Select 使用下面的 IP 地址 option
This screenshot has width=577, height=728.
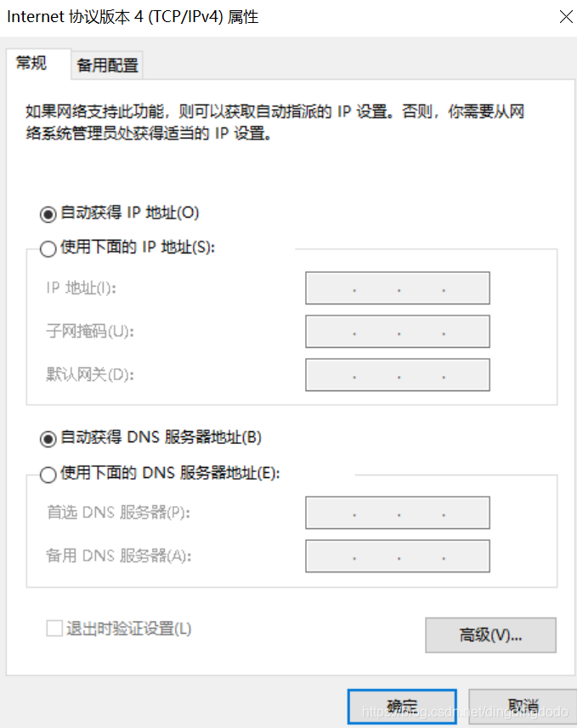tap(48, 248)
